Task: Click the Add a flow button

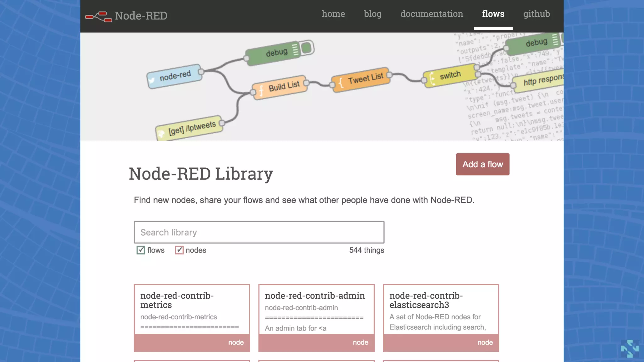Action: click(483, 164)
